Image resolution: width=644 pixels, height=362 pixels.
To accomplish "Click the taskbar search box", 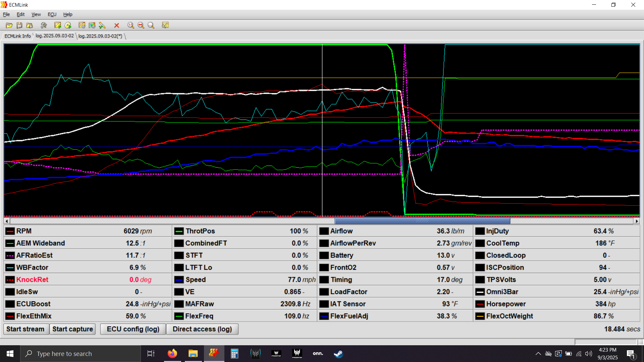I will (80, 354).
